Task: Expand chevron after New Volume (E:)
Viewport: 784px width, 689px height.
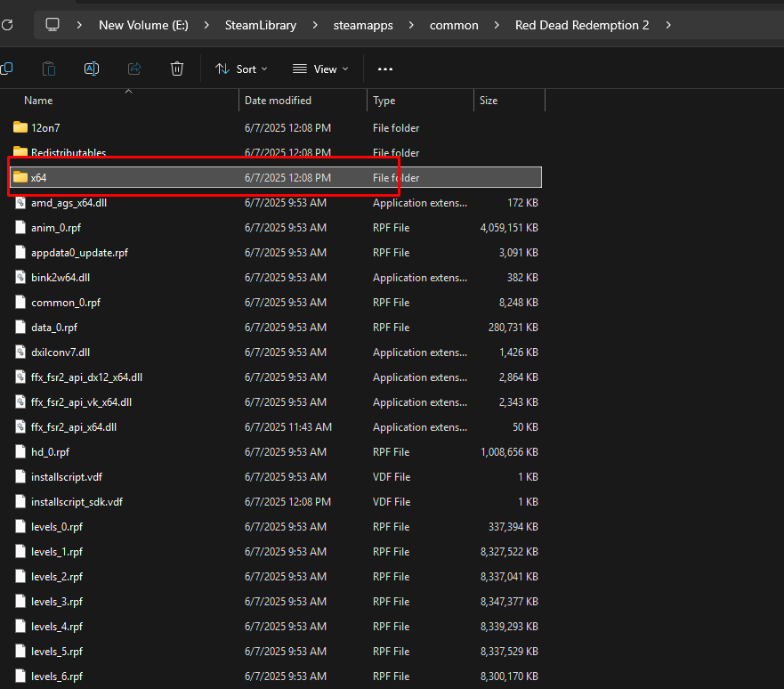Action: tap(206, 25)
